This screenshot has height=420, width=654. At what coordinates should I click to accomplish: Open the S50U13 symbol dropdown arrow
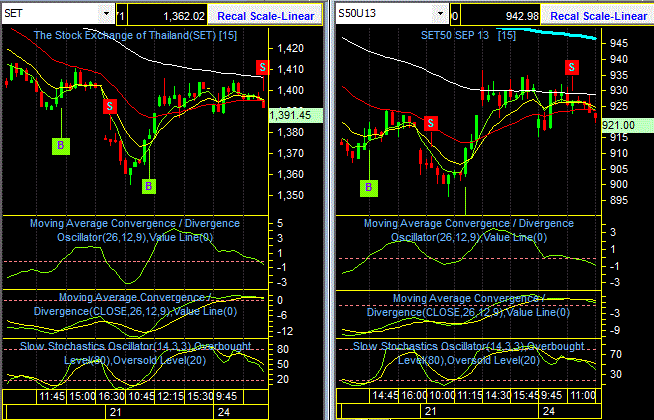(x=440, y=14)
